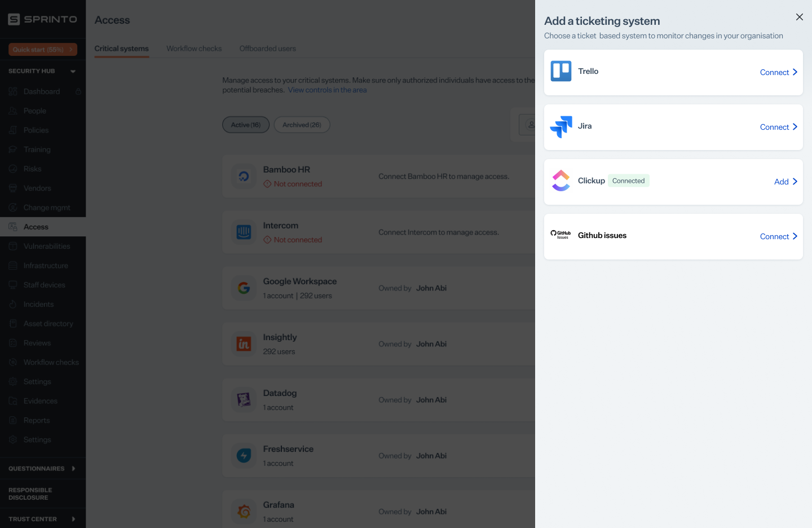Viewport: 812px width, 528px height.
Task: Click John Abi owner of Datadog
Action: pos(431,400)
